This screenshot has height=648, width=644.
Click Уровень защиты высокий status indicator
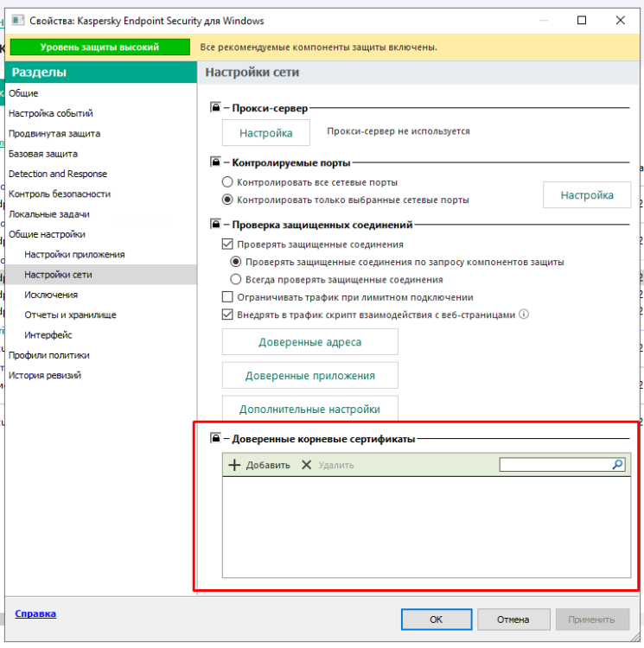[99, 47]
